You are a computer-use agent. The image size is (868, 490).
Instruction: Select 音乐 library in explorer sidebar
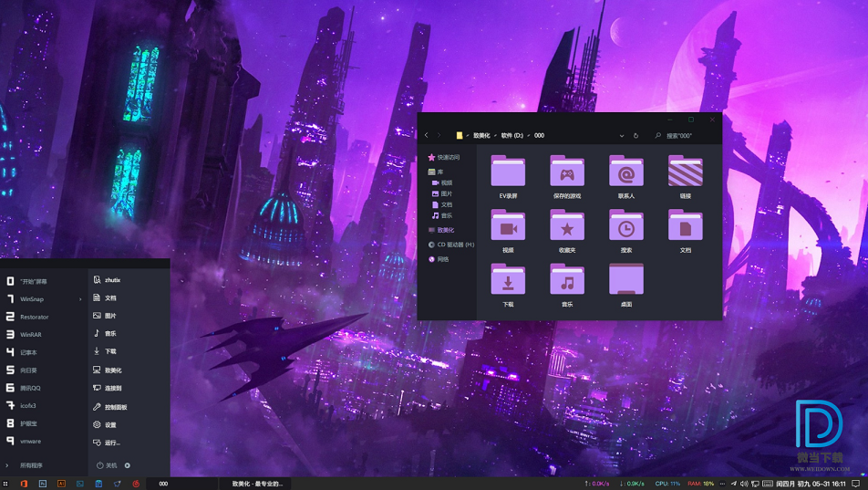click(x=442, y=215)
